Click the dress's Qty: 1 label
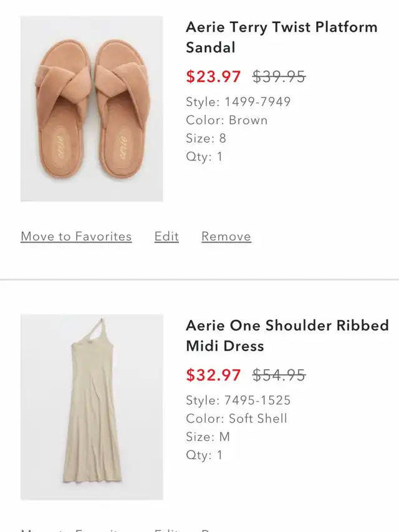The height and width of the screenshot is (532, 399). click(x=204, y=455)
